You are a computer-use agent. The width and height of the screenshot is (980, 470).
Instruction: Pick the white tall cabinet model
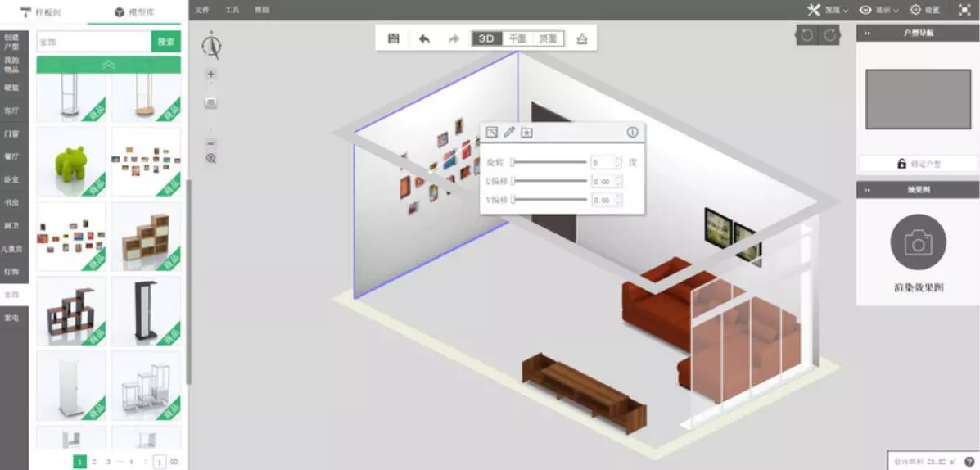click(x=71, y=386)
